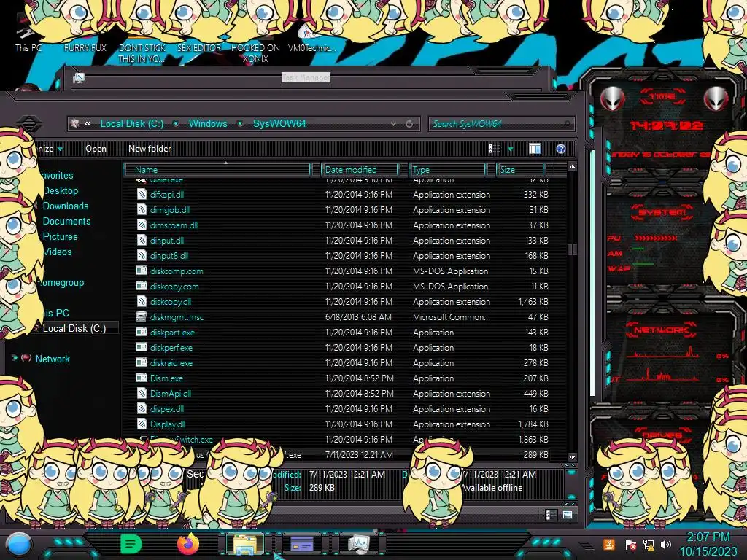Click the file list scrollbar thumb
This screenshot has height=560, width=747.
tap(572, 249)
